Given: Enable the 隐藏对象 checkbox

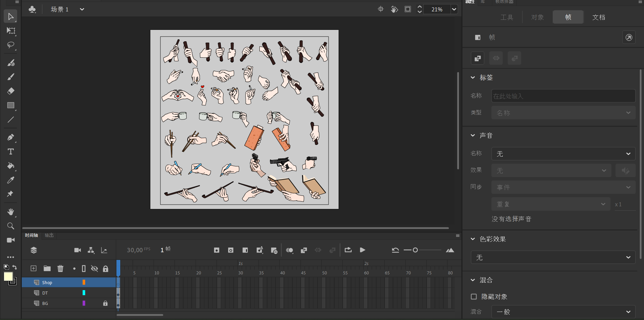Looking at the screenshot, I should coord(474,297).
